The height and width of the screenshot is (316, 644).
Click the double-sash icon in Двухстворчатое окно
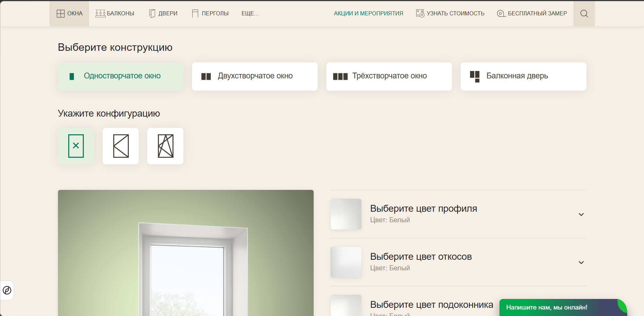[206, 76]
